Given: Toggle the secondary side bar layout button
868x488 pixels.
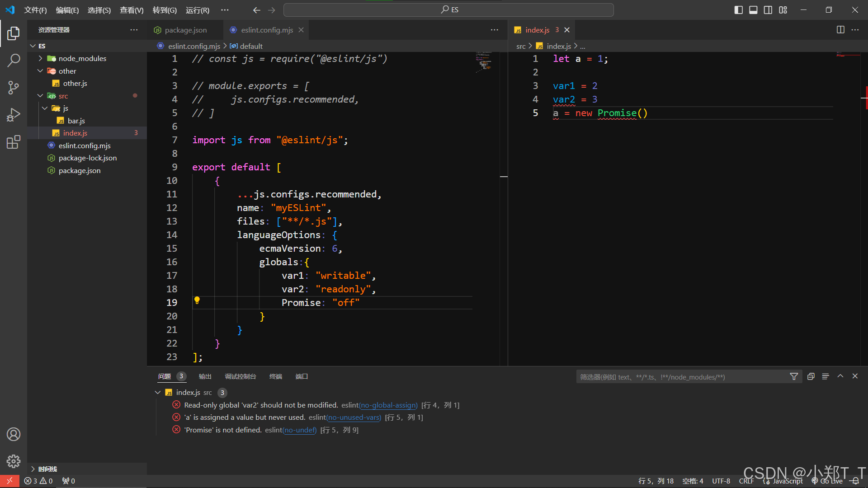Looking at the screenshot, I should click(x=768, y=10).
